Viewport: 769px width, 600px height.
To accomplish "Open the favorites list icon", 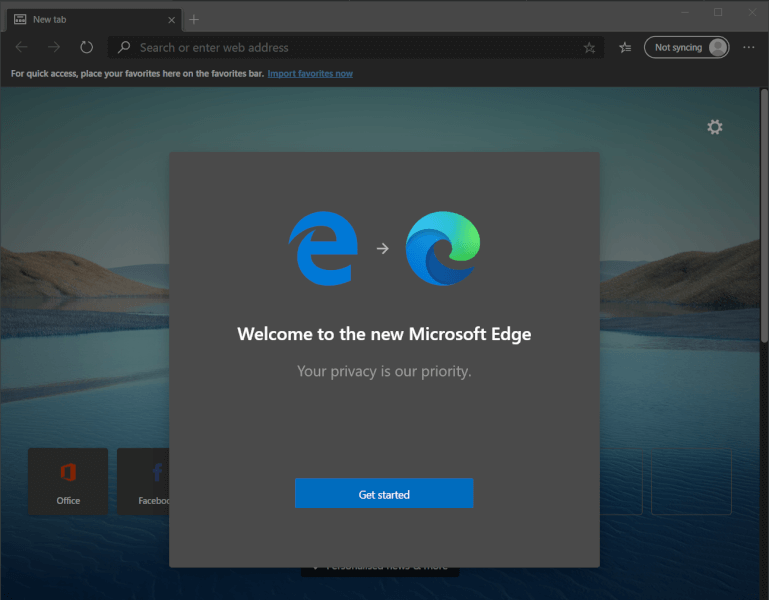I will [x=625, y=48].
